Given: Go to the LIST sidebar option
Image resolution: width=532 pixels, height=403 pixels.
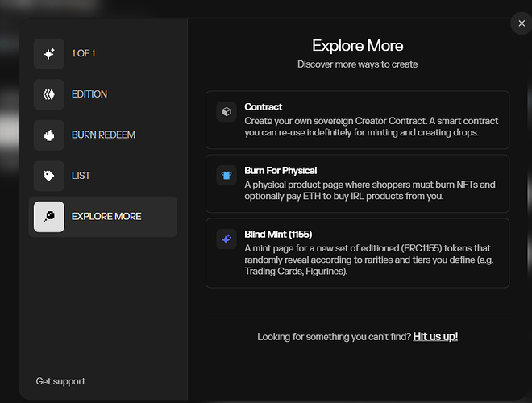Looking at the screenshot, I should [81, 176].
